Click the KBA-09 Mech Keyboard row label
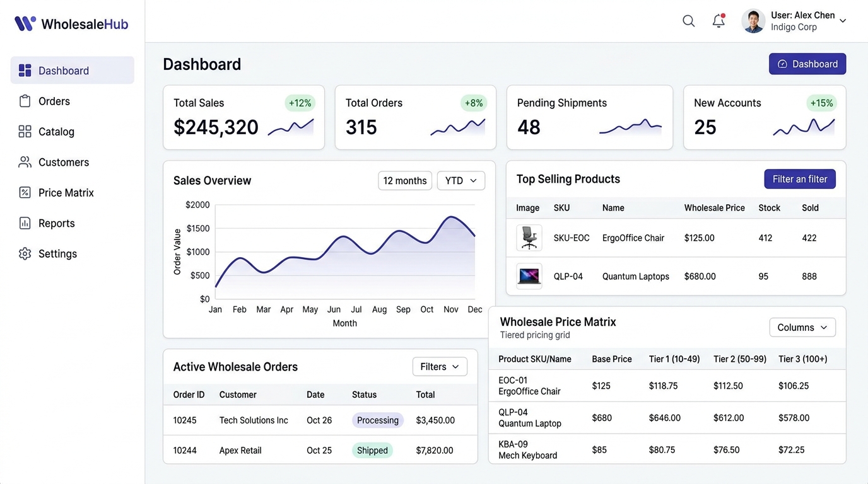Screen dimensions: 868x484 coord(528,450)
